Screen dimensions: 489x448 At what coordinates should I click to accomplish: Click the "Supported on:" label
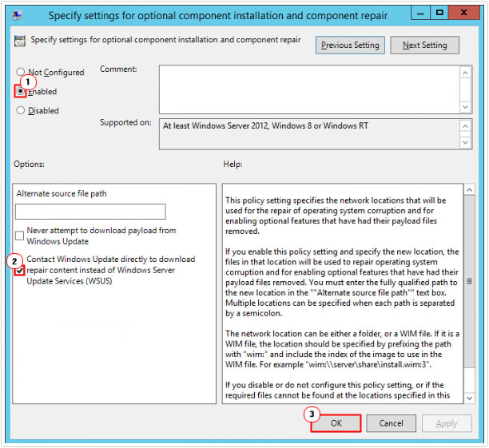pyautogui.click(x=125, y=122)
